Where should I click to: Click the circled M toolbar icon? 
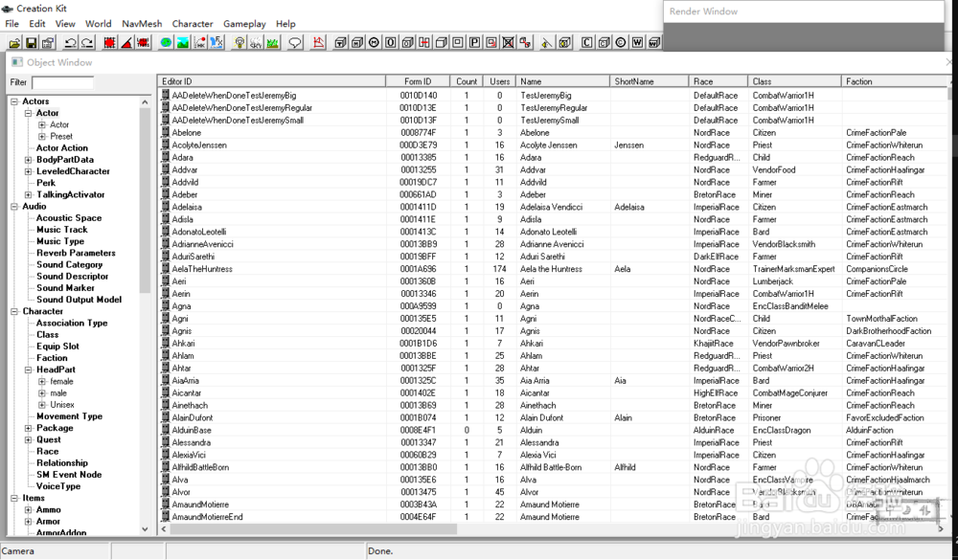pos(374,42)
